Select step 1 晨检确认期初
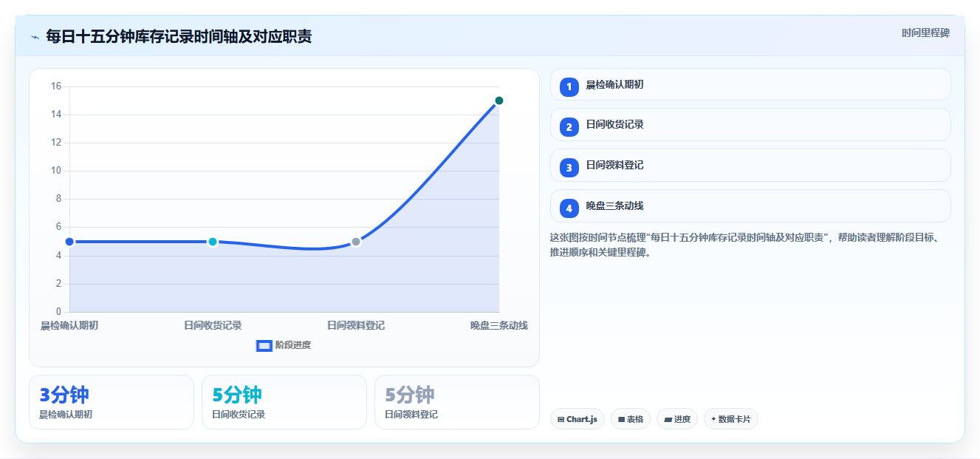Viewport: 980px width, 459px height. click(750, 84)
